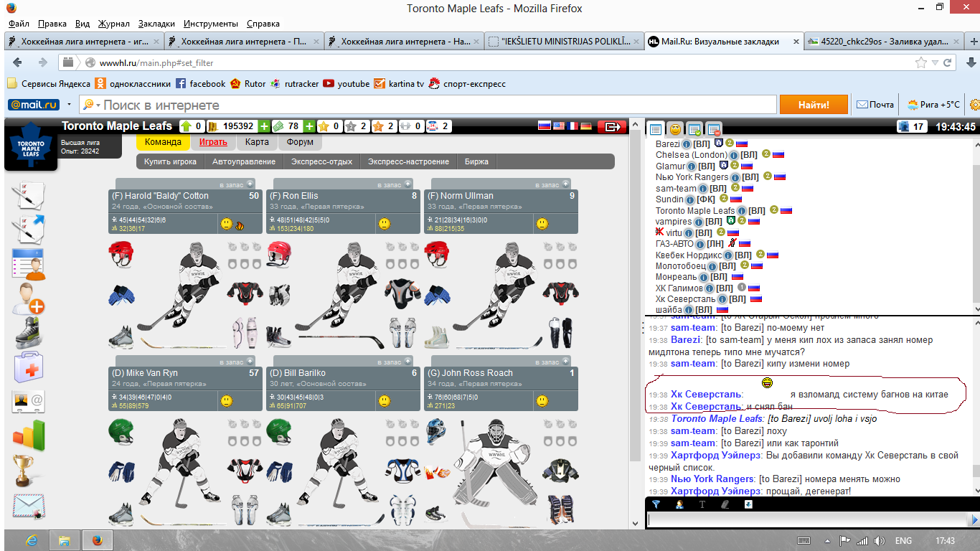Open the mail envelope sidebar icon

(x=29, y=506)
